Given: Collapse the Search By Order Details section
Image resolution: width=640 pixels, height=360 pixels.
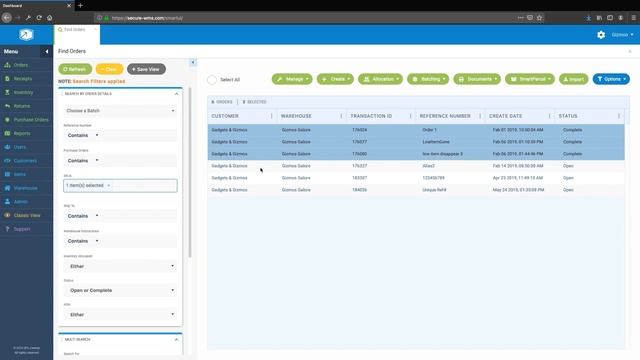Looking at the screenshot, I should pyautogui.click(x=176, y=94).
